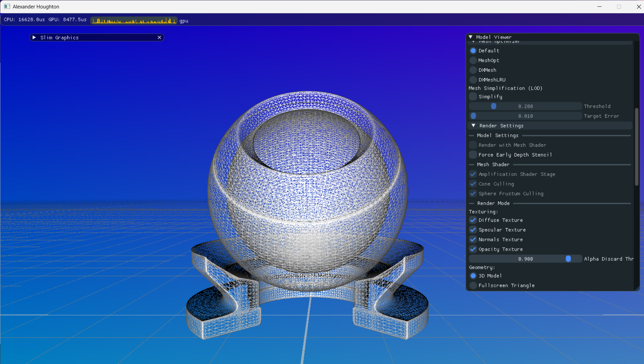Select the Default mesh optimizer
Image resolution: width=644 pixels, height=364 pixels.
(x=473, y=51)
